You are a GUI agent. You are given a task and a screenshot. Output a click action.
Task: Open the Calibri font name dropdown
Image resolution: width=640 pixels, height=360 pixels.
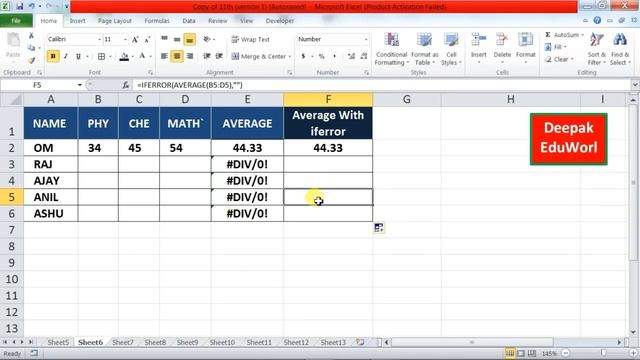[99, 39]
